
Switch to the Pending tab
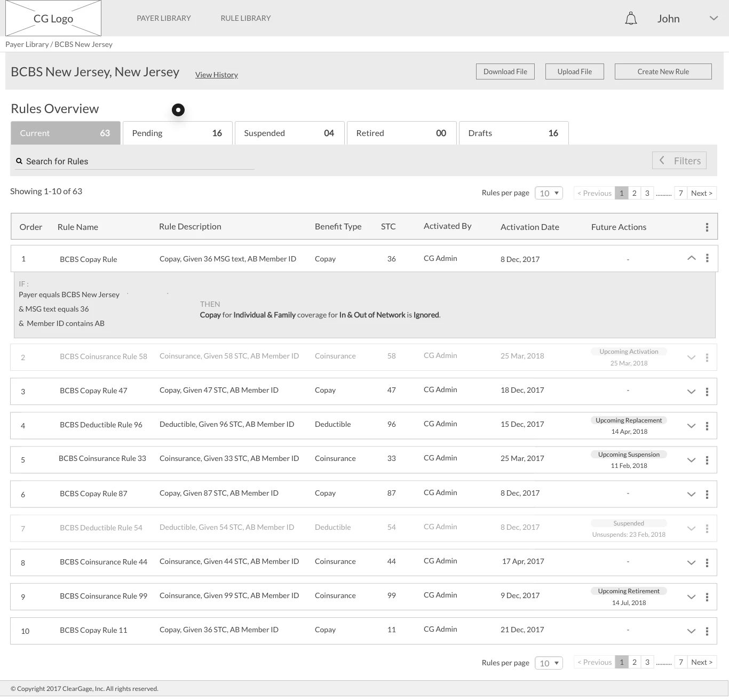(178, 133)
